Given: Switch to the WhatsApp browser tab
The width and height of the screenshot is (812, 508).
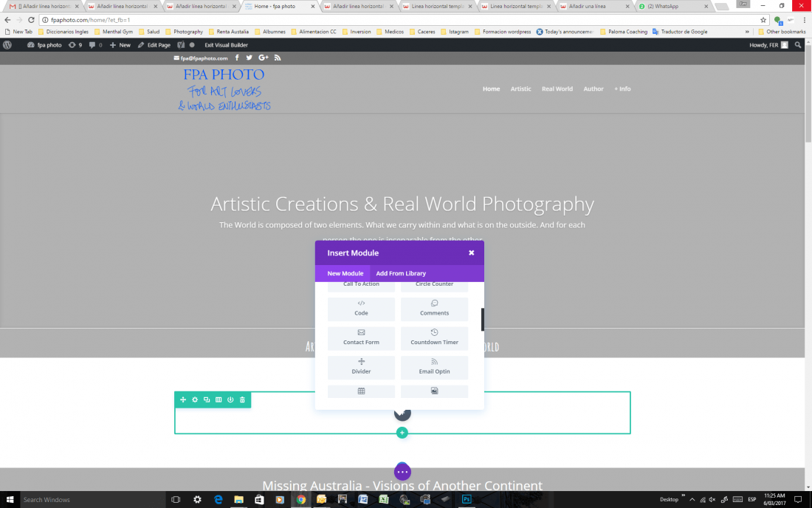Looking at the screenshot, I should click(672, 6).
